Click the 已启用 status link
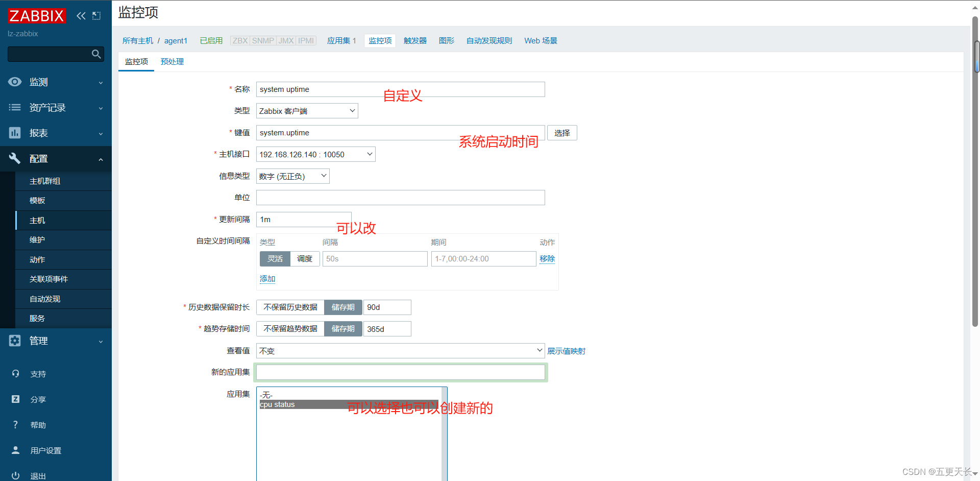 click(211, 41)
